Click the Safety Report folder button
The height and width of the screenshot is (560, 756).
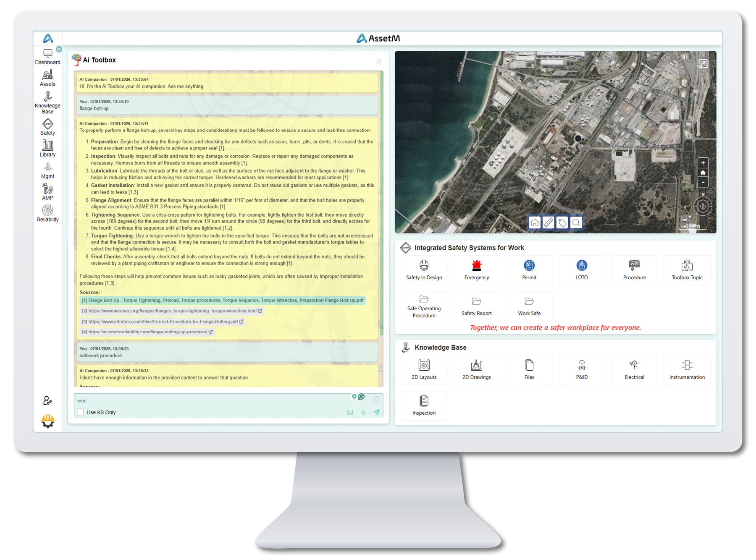476,306
